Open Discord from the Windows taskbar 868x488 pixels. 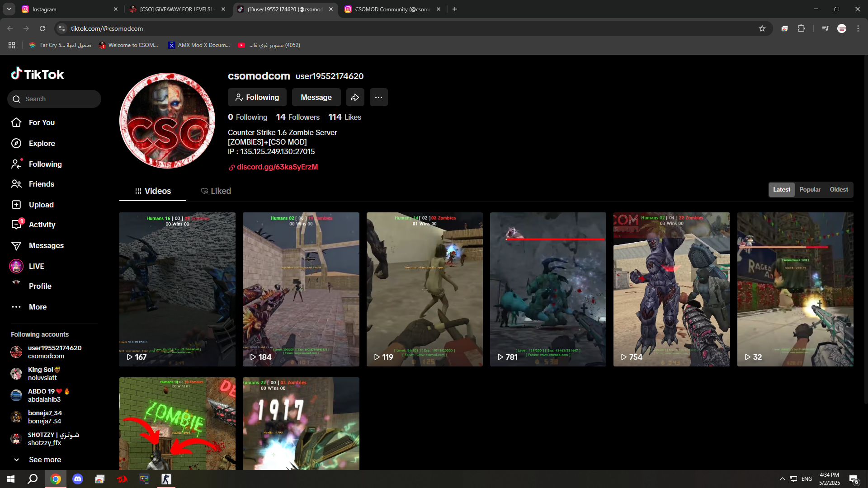click(x=78, y=479)
